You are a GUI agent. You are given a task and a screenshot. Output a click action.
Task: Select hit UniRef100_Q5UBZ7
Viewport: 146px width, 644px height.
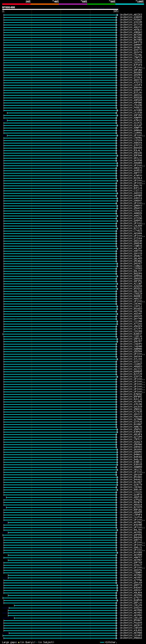131,256
